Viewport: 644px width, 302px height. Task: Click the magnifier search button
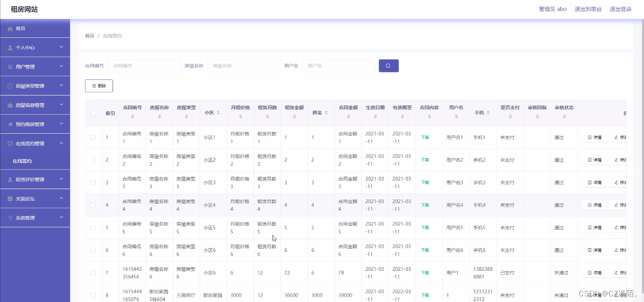(x=388, y=66)
